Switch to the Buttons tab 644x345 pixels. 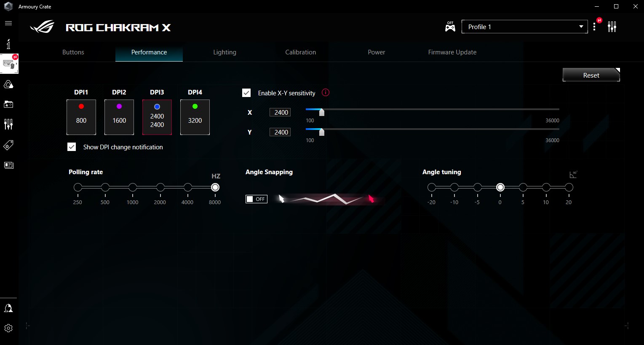(73, 52)
